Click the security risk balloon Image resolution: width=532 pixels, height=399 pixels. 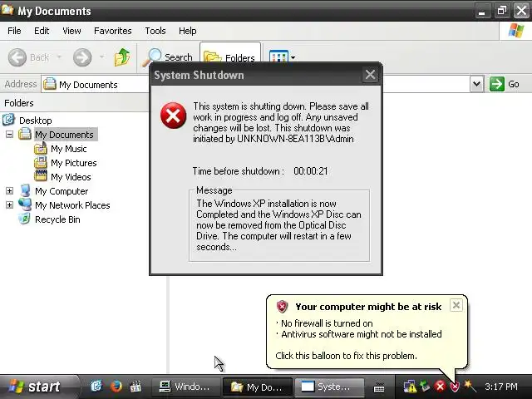tap(367, 332)
